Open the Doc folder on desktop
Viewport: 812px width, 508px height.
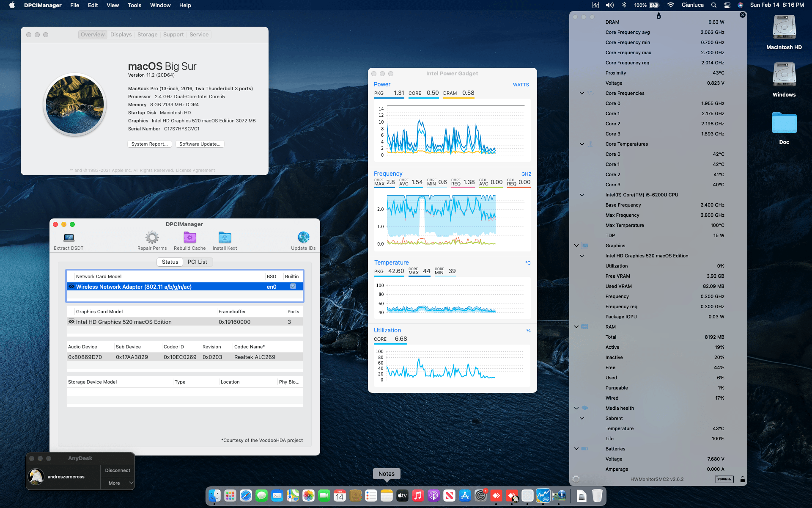[x=784, y=123]
